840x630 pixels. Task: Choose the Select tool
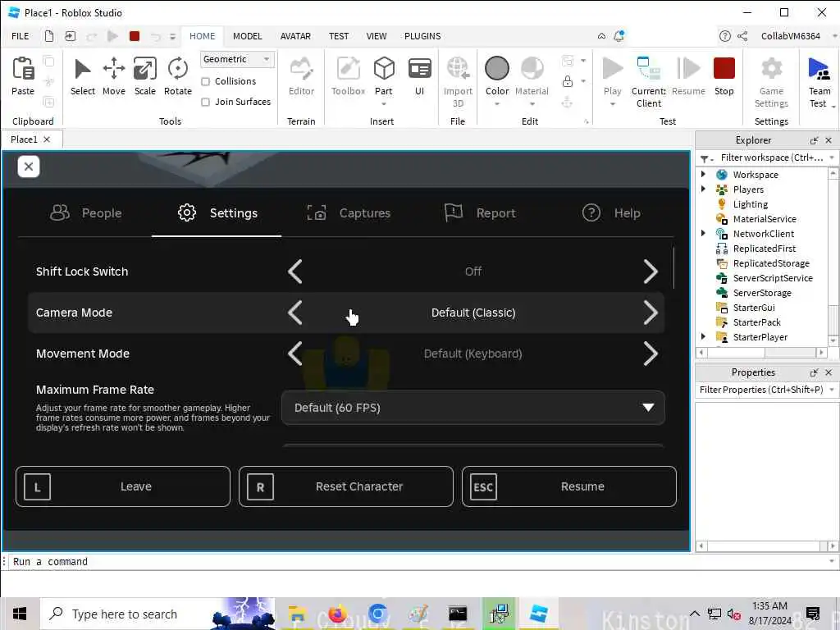point(83,76)
